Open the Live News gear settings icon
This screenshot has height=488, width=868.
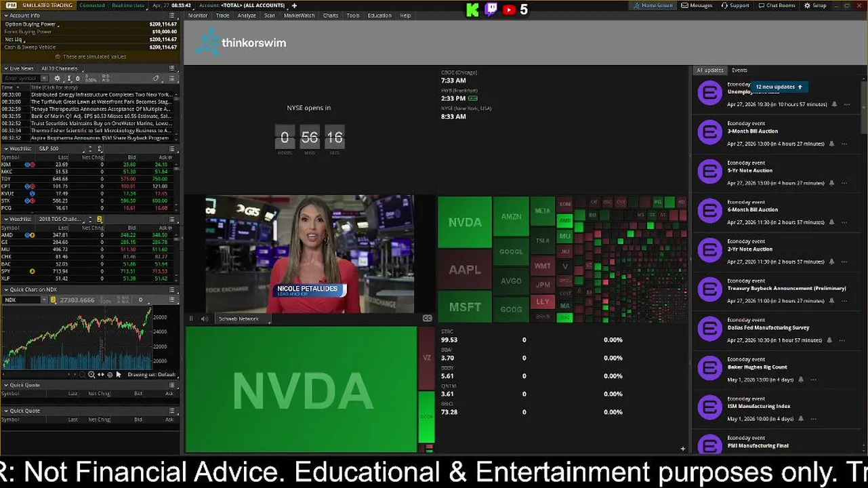57,78
